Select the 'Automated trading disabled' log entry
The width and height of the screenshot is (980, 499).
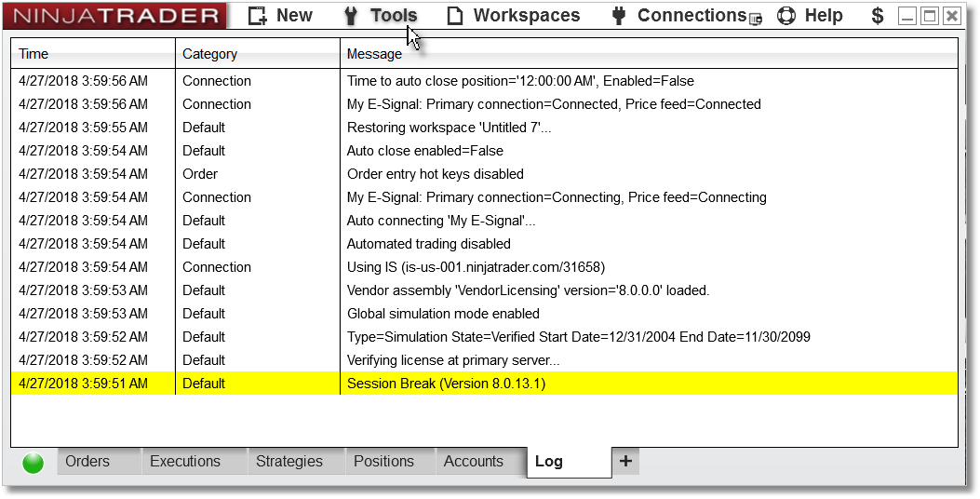(x=484, y=244)
